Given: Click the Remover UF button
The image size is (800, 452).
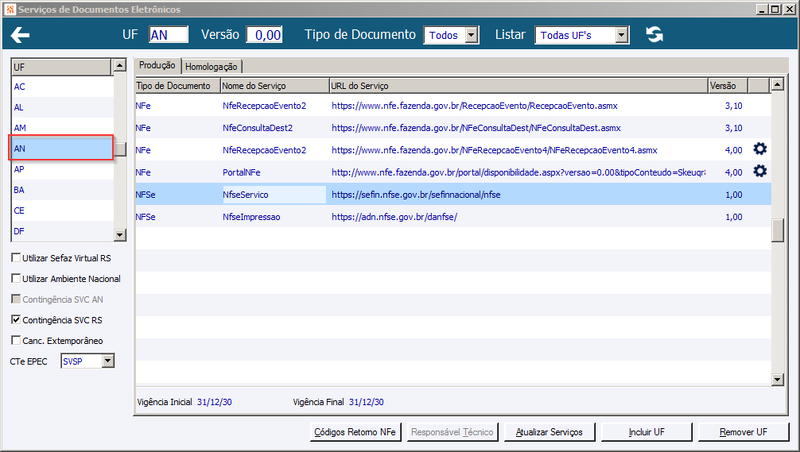Looking at the screenshot, I should coord(743,432).
